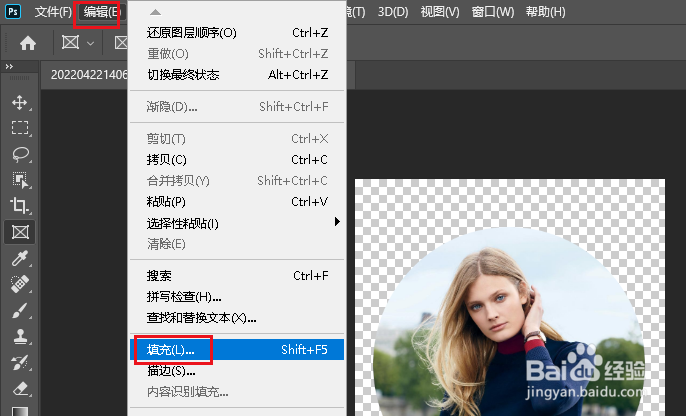Choose 拷贝(C) menu item
Image resolution: width=686 pixels, height=416 pixels.
click(237, 160)
